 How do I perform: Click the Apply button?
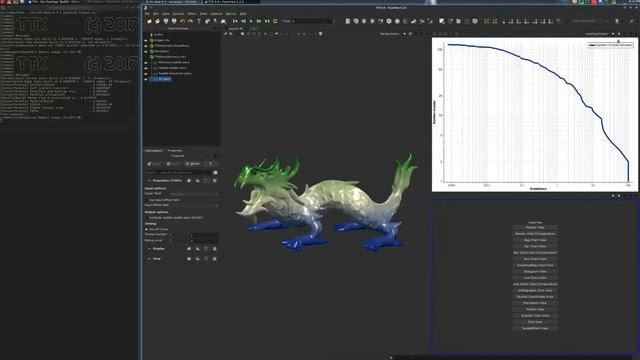pos(155,164)
